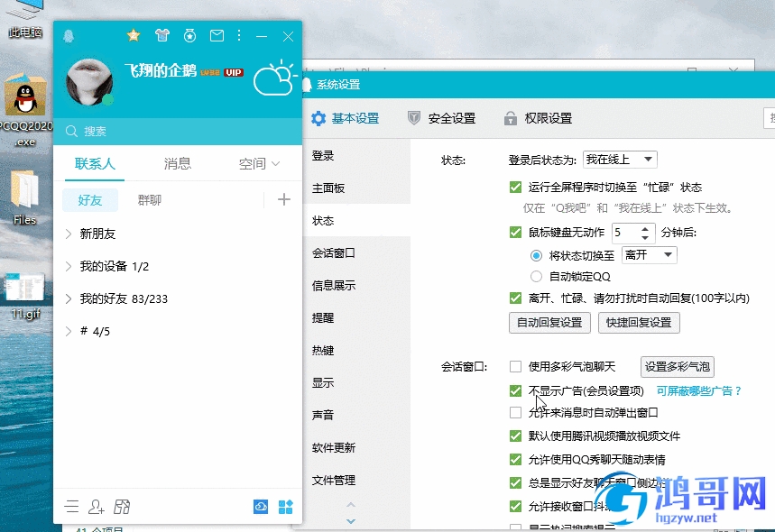This screenshot has height=532, width=775.
Task: Expand the 新朋友 group
Action: [178, 234]
